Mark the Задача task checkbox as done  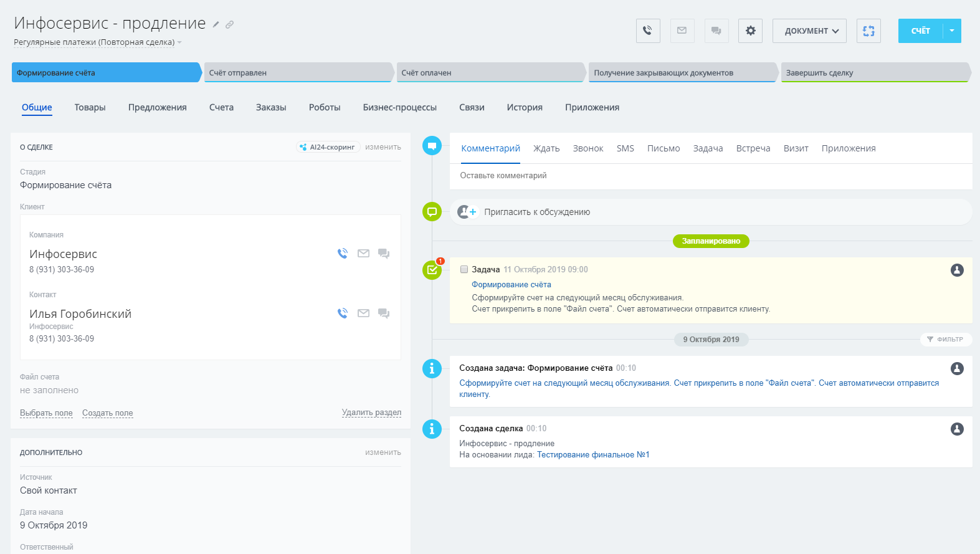coord(464,269)
